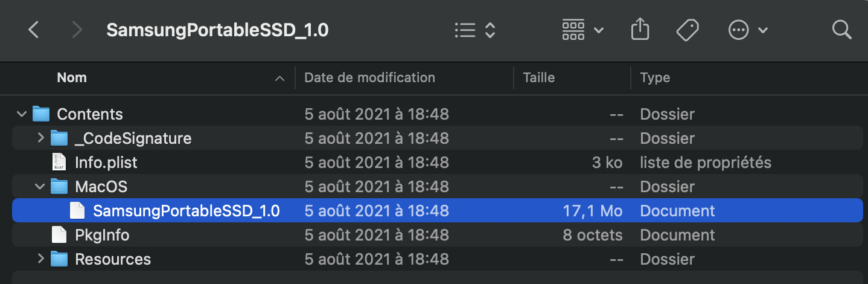Viewport: 868px width, 284px height.
Task: Open the More actions ellipsis menu
Action: pyautogui.click(x=747, y=30)
